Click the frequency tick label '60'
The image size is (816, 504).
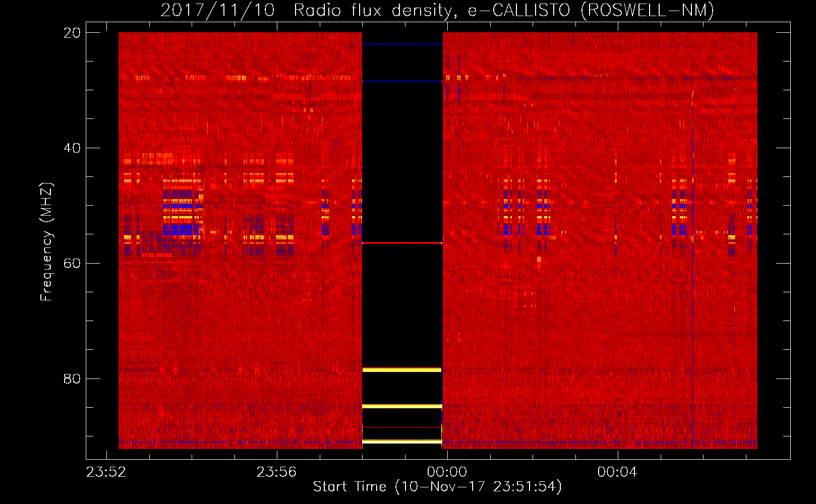tap(72, 264)
